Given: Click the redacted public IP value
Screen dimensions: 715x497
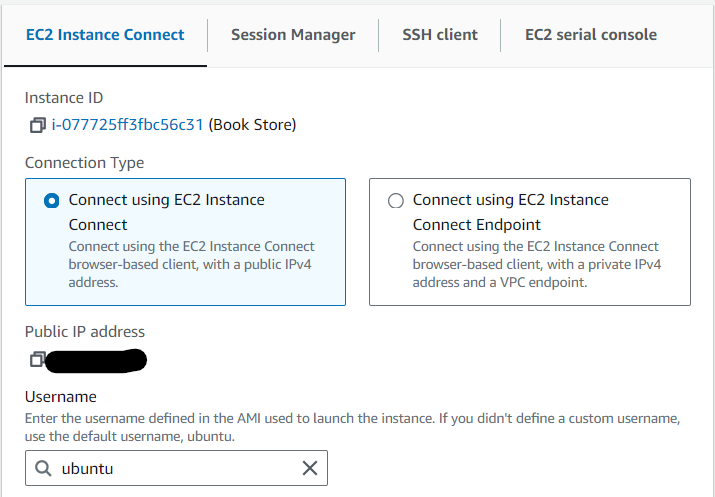Looking at the screenshot, I should [x=98, y=358].
